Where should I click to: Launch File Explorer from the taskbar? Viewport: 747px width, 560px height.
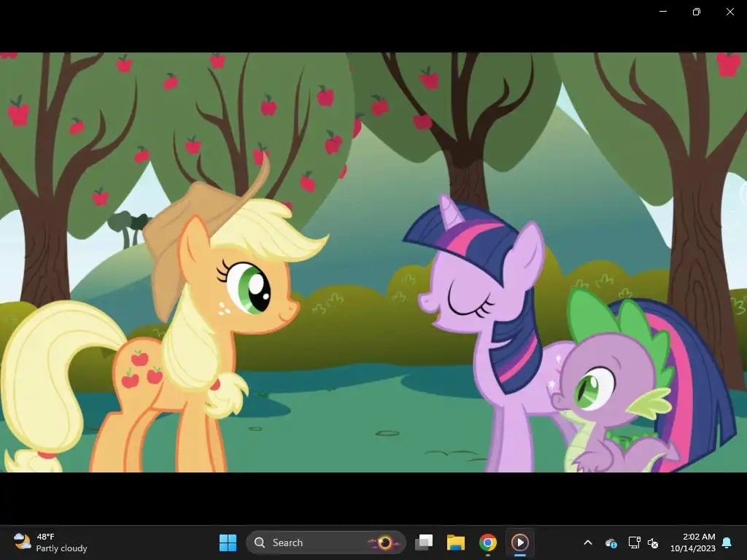click(456, 542)
